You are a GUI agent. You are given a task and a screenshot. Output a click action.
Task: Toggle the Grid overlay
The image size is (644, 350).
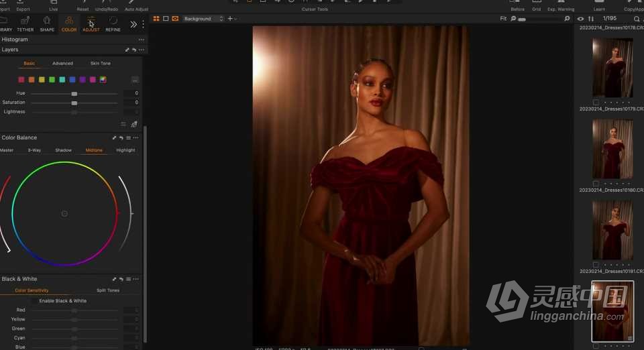tap(537, 6)
